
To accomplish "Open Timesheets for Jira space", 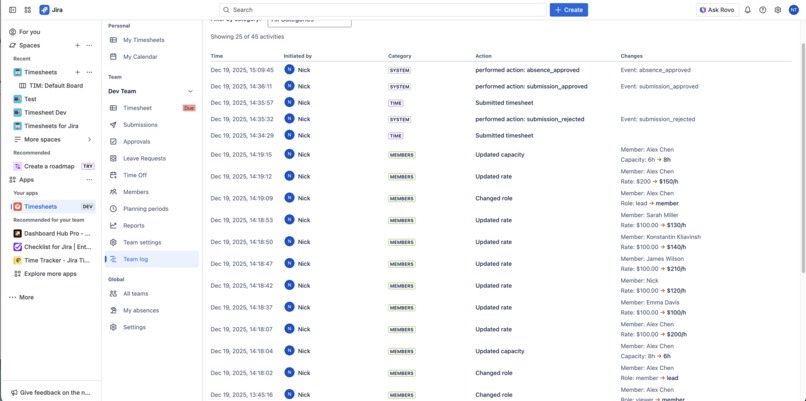I will (51, 125).
